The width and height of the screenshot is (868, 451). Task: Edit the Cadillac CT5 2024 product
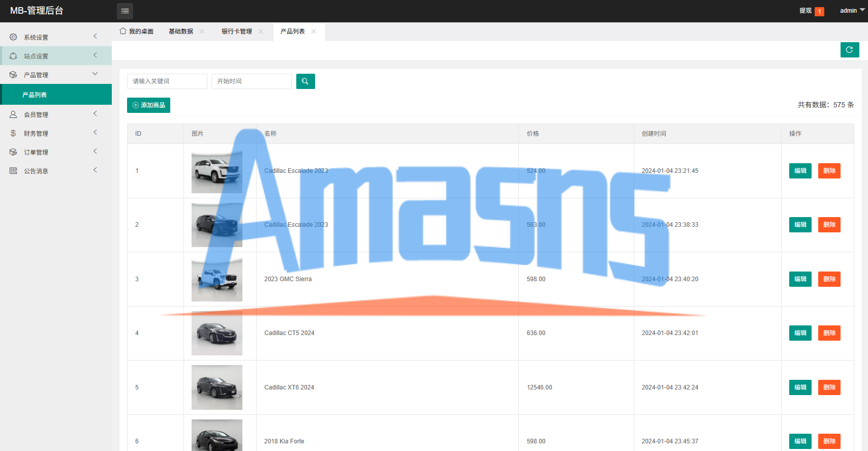(x=800, y=333)
